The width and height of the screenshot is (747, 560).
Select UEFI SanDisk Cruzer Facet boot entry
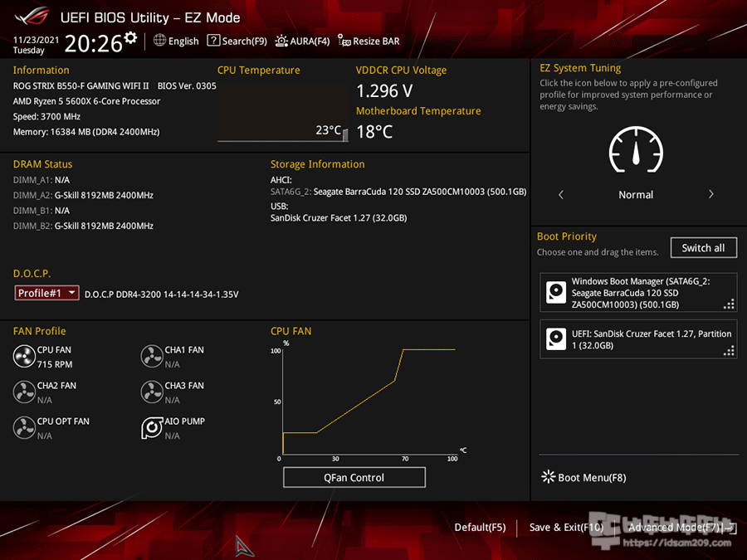tap(638, 339)
